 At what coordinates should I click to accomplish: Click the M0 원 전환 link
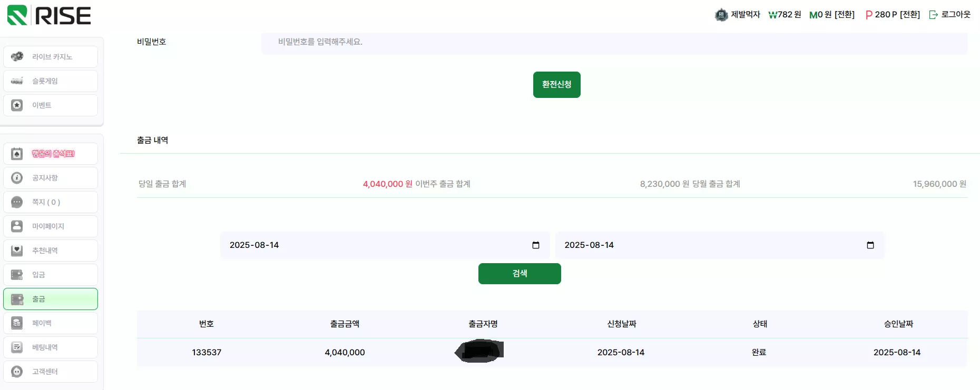pyautogui.click(x=832, y=15)
